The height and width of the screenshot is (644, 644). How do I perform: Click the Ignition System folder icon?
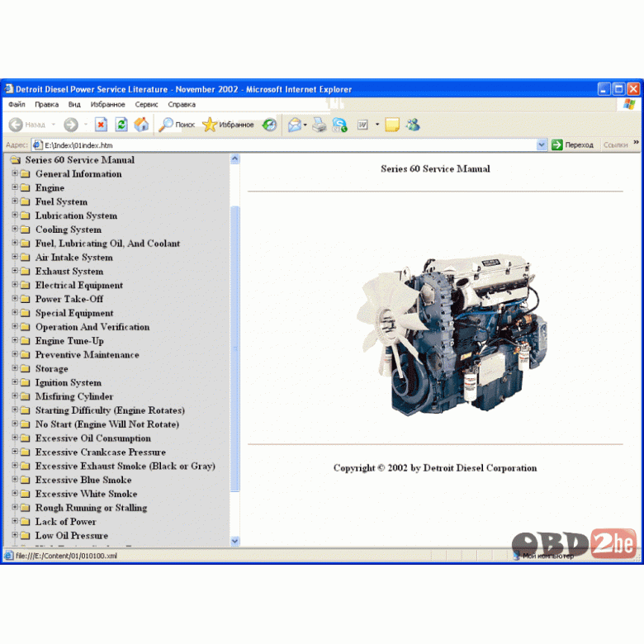click(x=26, y=382)
